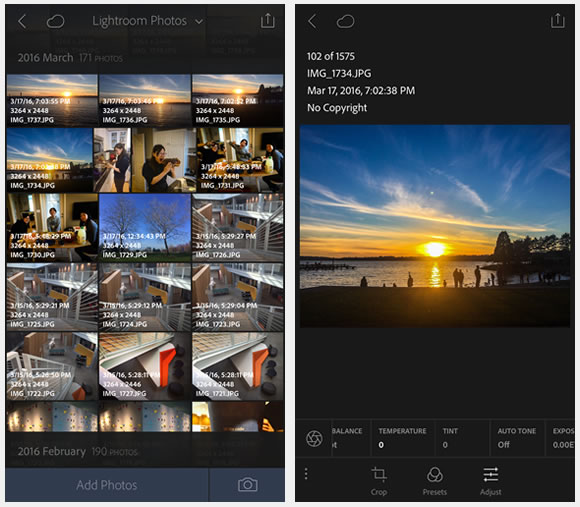Open thumbnail IMG_1723.JPG

coord(238,297)
